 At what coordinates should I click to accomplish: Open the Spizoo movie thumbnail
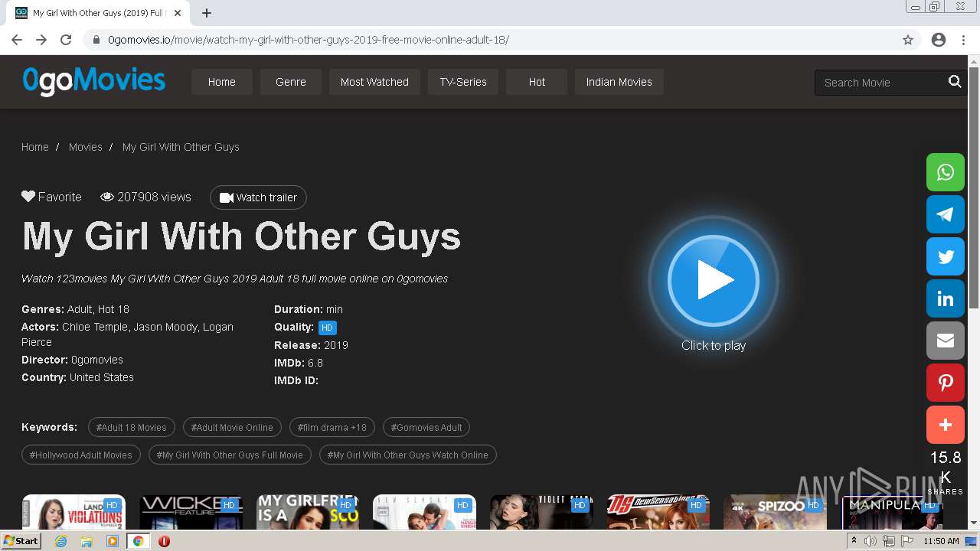pyautogui.click(x=775, y=512)
